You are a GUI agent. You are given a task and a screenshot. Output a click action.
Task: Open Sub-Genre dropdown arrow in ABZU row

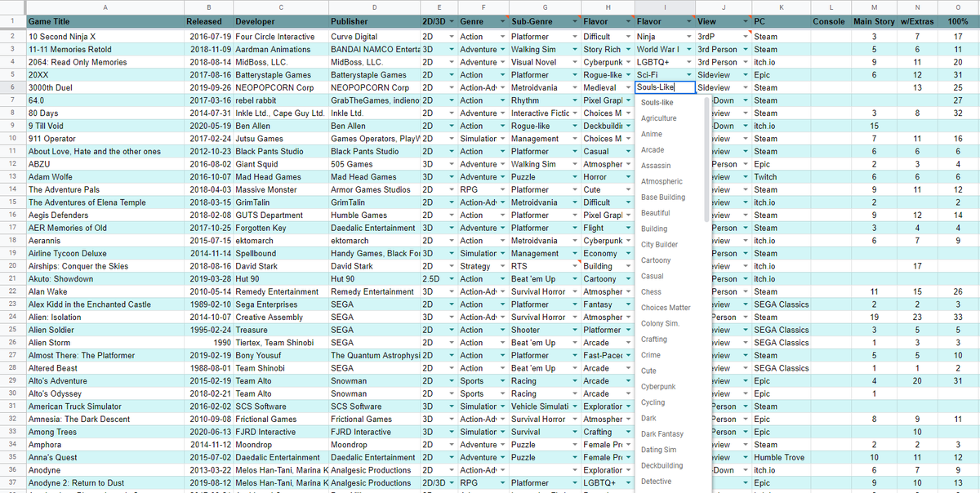[x=575, y=164]
